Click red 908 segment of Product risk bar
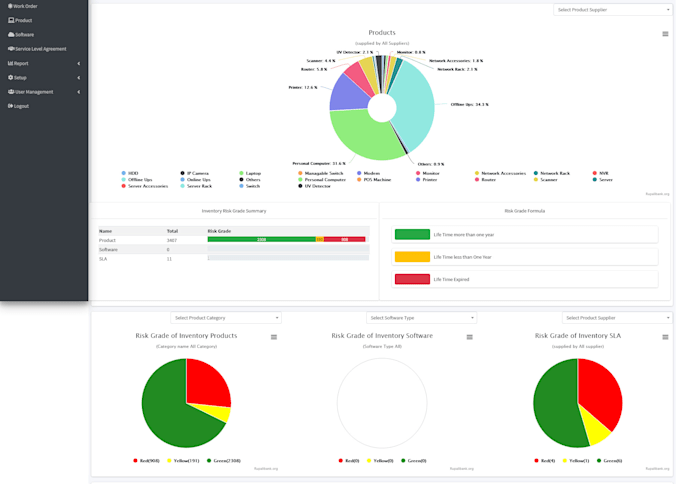This screenshot has width=680, height=484. point(344,239)
